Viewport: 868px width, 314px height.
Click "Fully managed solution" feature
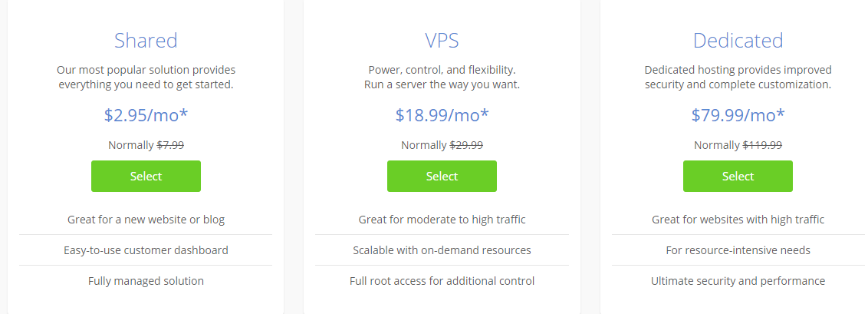[x=146, y=281]
